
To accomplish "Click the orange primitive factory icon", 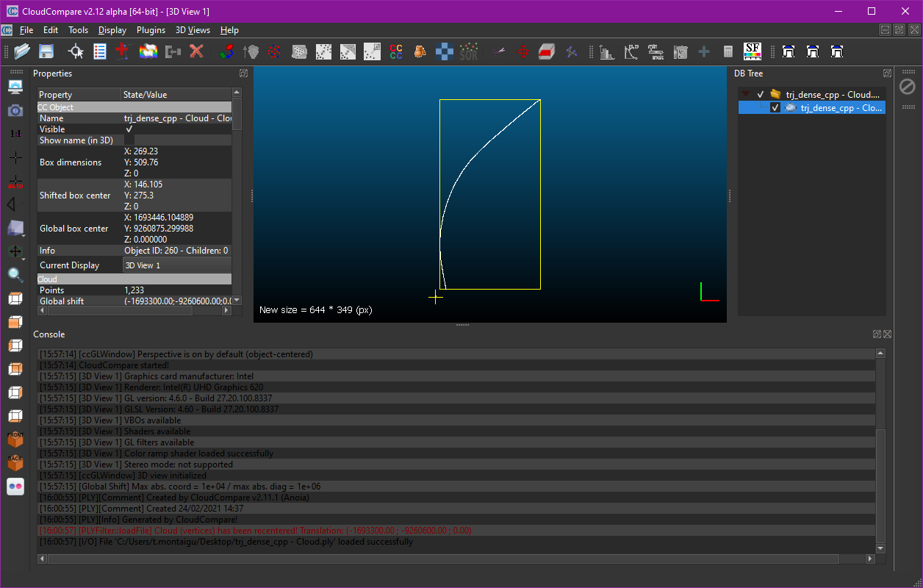I will (x=420, y=51).
